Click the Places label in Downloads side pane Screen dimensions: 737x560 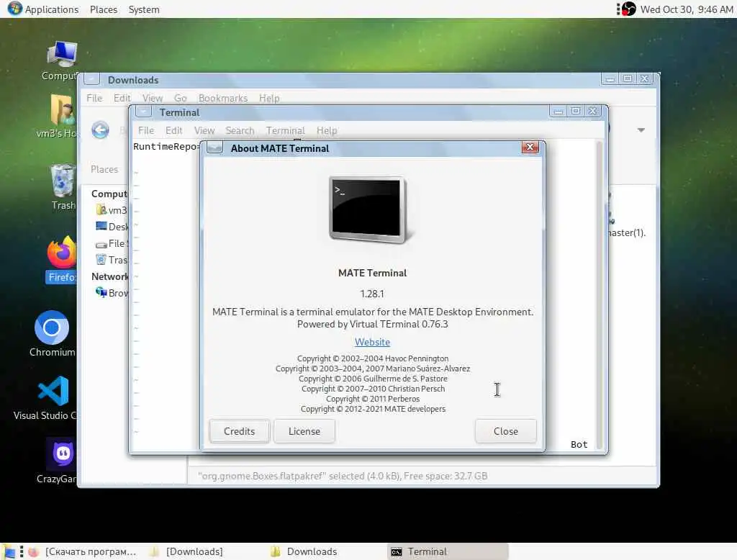pos(104,169)
